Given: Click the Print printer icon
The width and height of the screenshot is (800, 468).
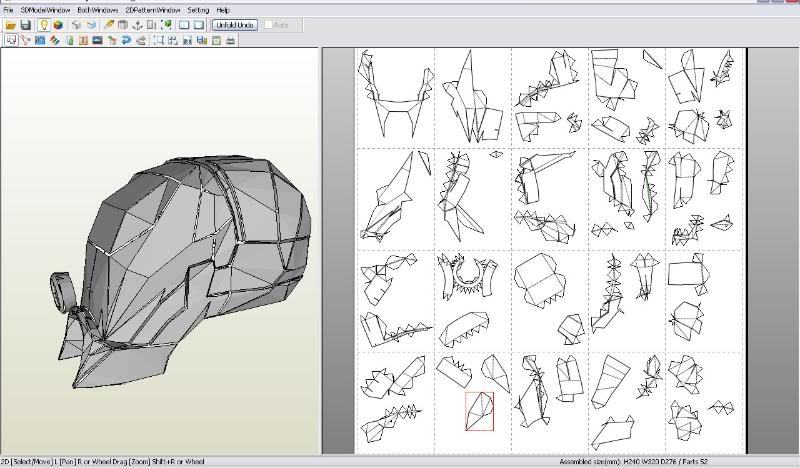Looking at the screenshot, I should pyautogui.click(x=231, y=40).
